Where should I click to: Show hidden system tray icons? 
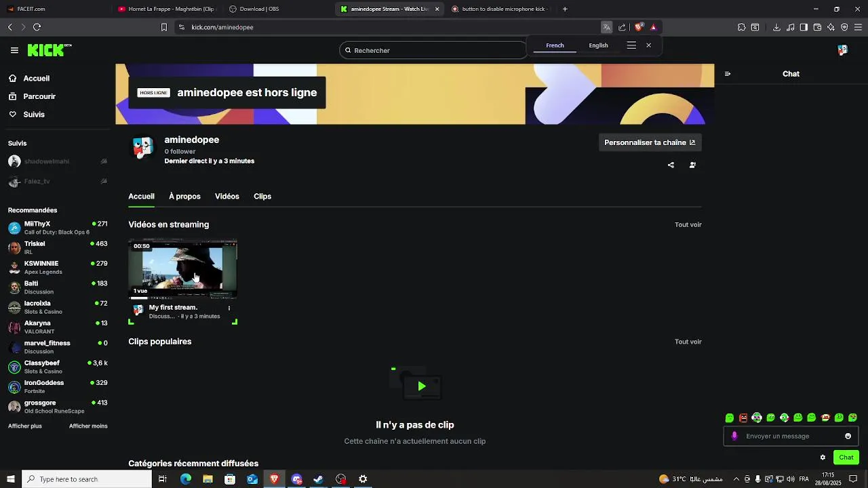coord(736,479)
